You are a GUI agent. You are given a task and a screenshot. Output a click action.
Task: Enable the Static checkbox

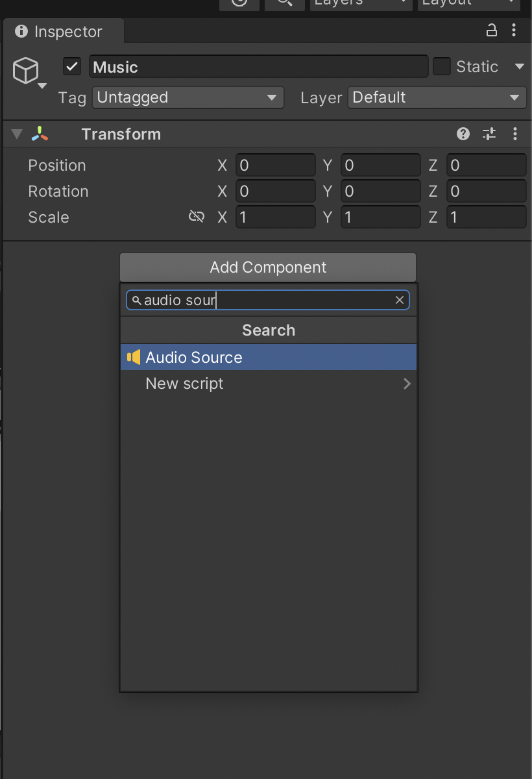[442, 67]
